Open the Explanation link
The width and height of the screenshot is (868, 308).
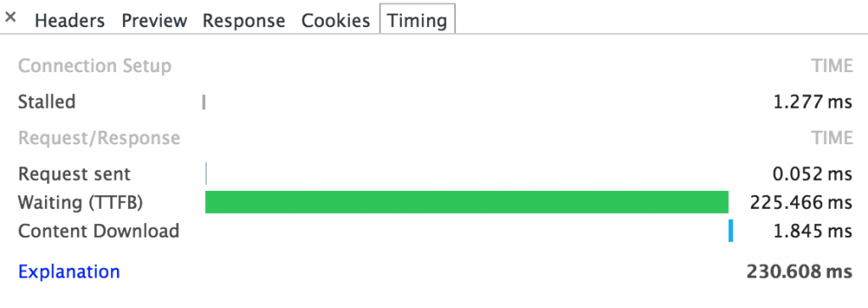pos(70,272)
